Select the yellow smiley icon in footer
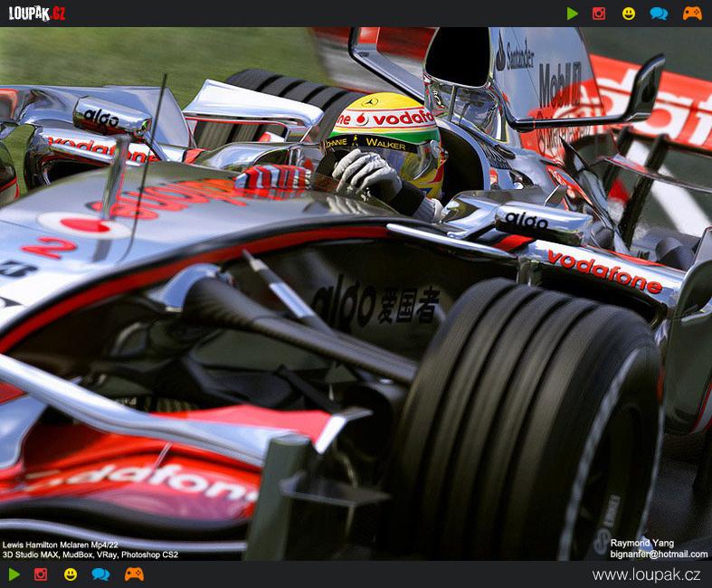The width and height of the screenshot is (712, 588). [71, 574]
